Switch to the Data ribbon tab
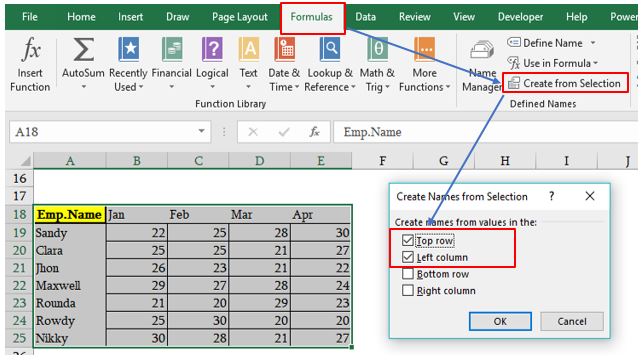The image size is (644, 360). click(x=365, y=17)
